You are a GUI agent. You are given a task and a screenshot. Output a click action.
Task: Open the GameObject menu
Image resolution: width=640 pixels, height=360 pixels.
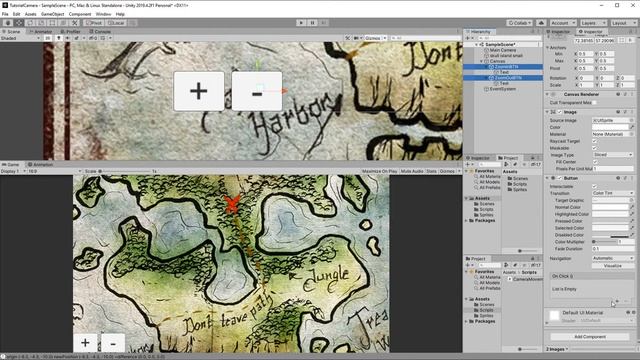[x=52, y=14]
